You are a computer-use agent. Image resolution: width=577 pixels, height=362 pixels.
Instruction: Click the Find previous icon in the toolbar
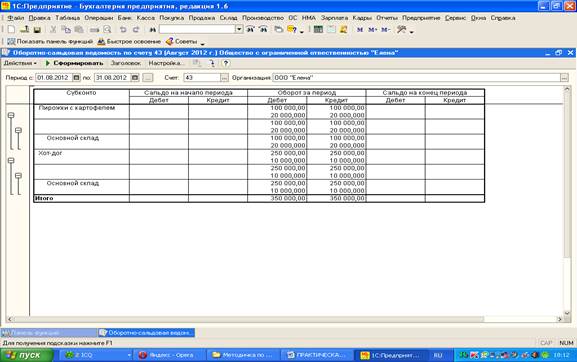click(x=263, y=29)
